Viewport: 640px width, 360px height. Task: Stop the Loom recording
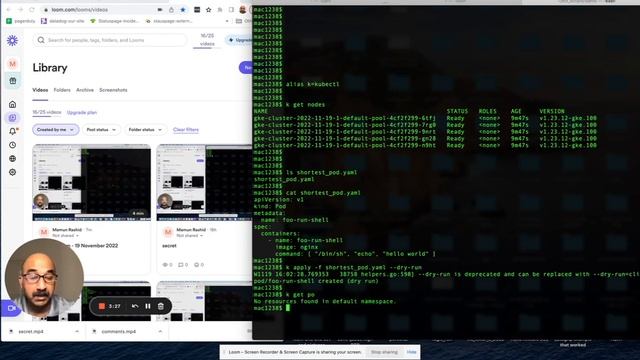pos(102,306)
